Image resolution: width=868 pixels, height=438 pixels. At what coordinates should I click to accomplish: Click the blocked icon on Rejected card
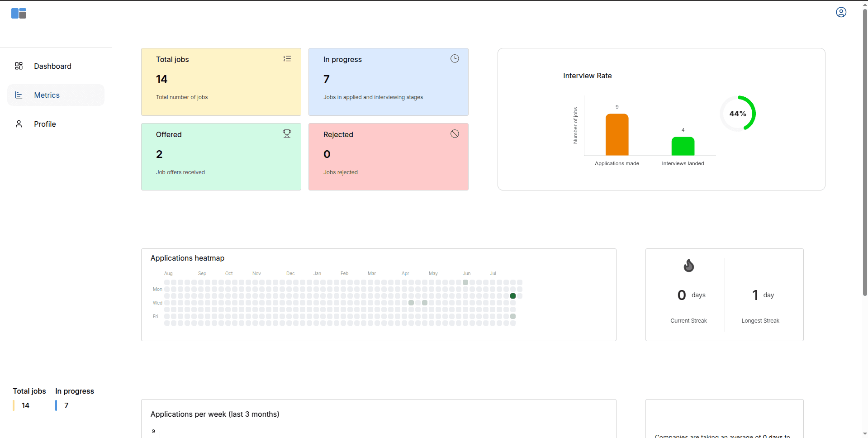coord(454,133)
